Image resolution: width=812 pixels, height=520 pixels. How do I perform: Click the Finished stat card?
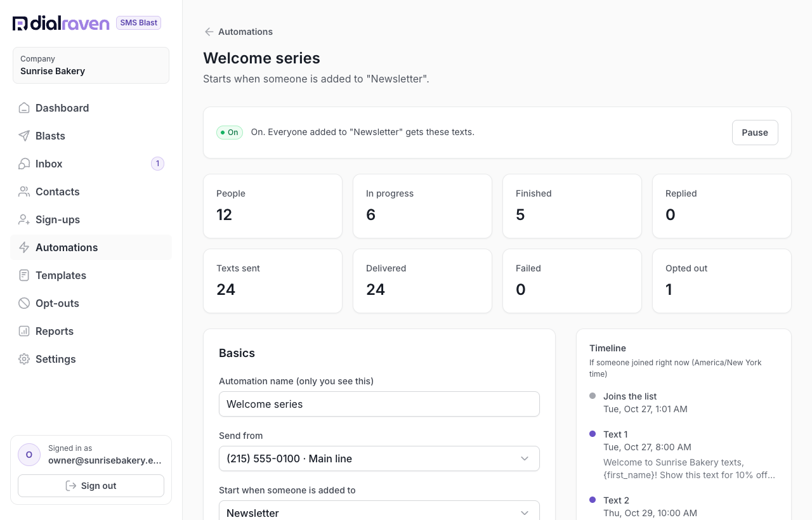pyautogui.click(x=572, y=206)
